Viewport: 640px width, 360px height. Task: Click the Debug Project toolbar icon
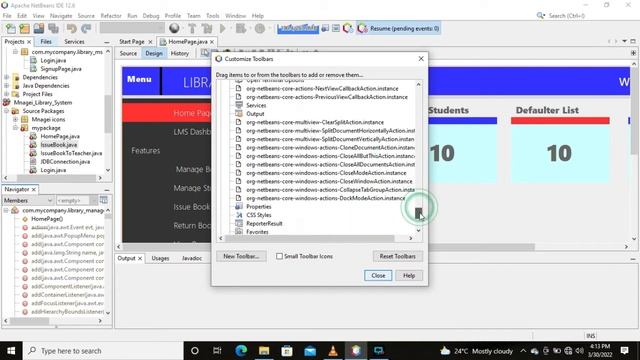point(241,29)
